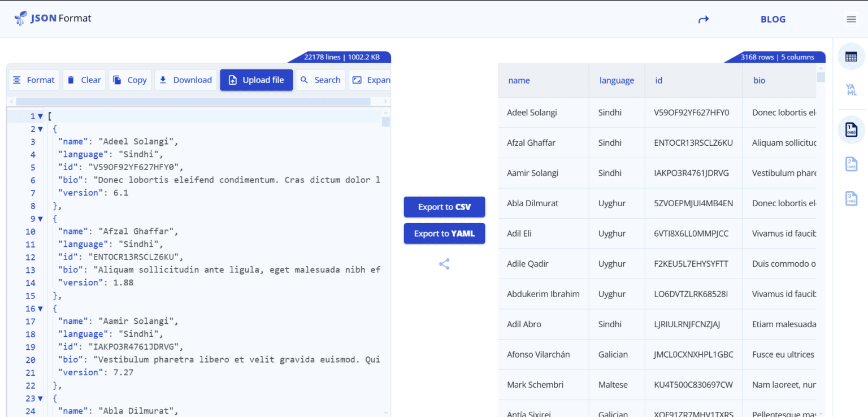
Task: Export the data to YAML
Action: click(x=444, y=233)
